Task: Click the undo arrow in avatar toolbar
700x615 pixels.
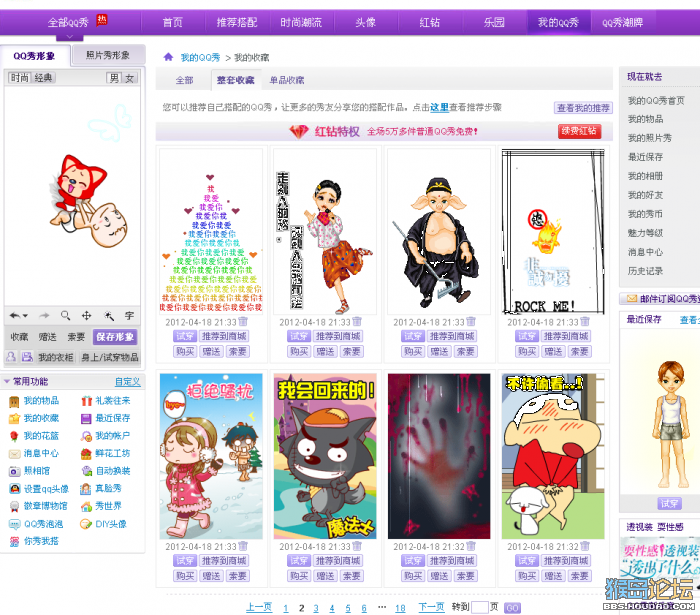Action: pyautogui.click(x=15, y=316)
